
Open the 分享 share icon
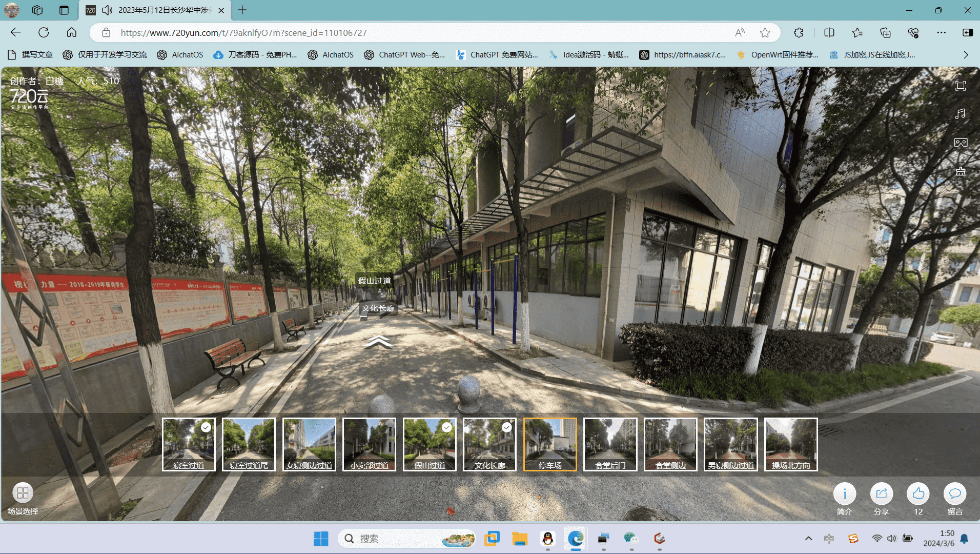[881, 494]
